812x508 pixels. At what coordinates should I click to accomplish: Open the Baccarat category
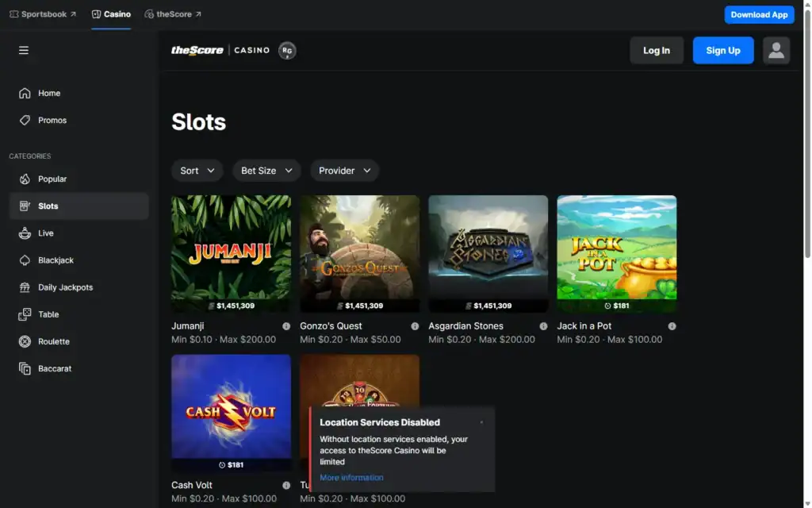tap(79, 368)
